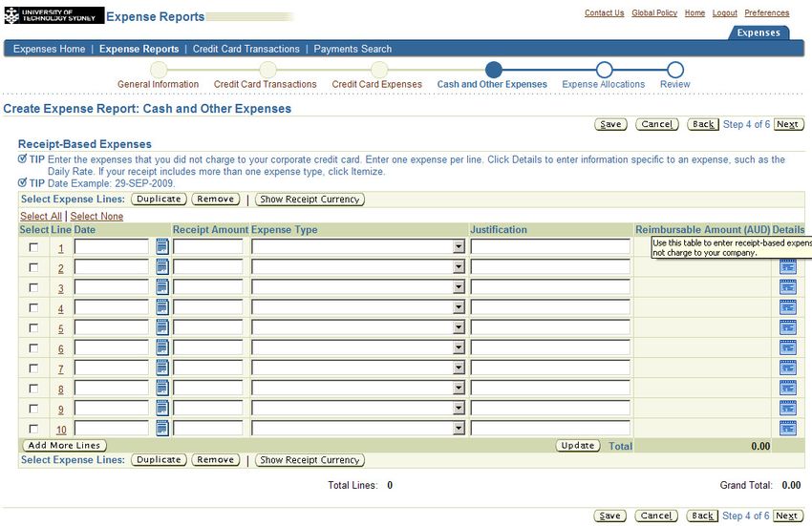This screenshot has width=812, height=526.
Task: Click Add More Lines button
Action: pyautogui.click(x=64, y=445)
